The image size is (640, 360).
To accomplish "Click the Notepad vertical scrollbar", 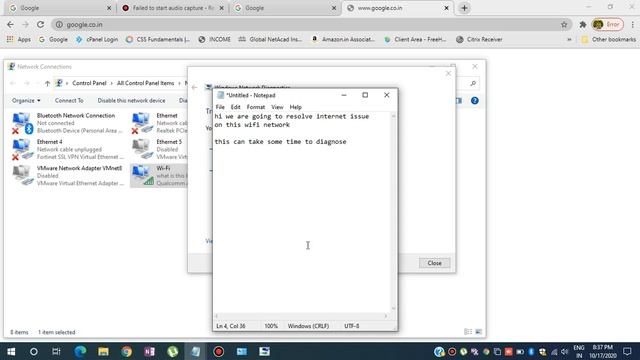I will (x=393, y=212).
